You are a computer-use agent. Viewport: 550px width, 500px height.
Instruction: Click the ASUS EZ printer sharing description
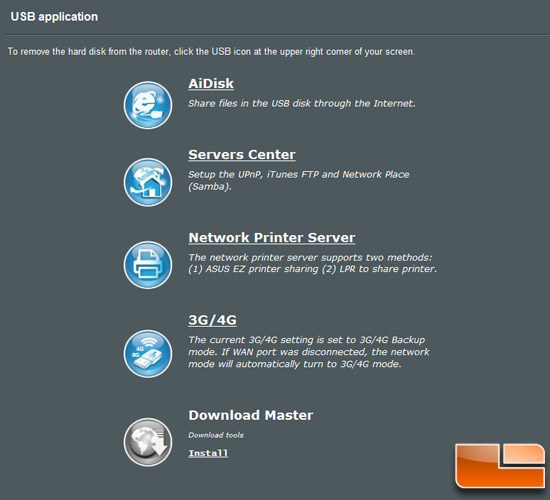tap(312, 263)
